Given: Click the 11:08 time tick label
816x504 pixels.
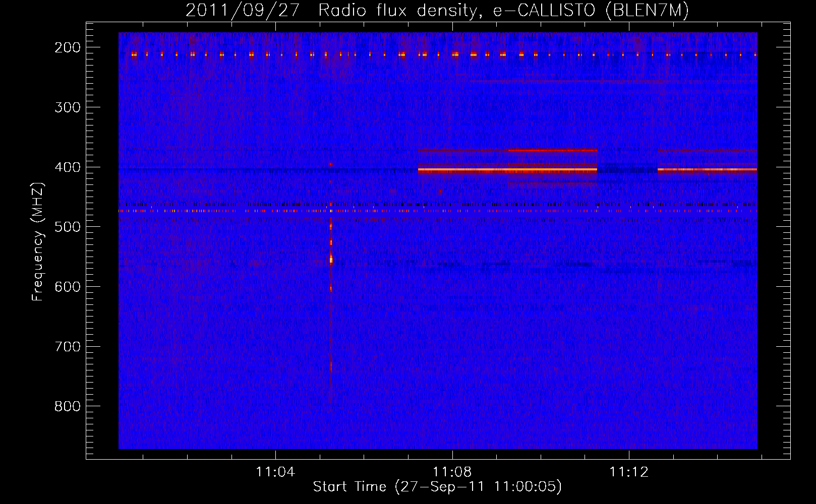Looking at the screenshot, I should pos(452,472).
